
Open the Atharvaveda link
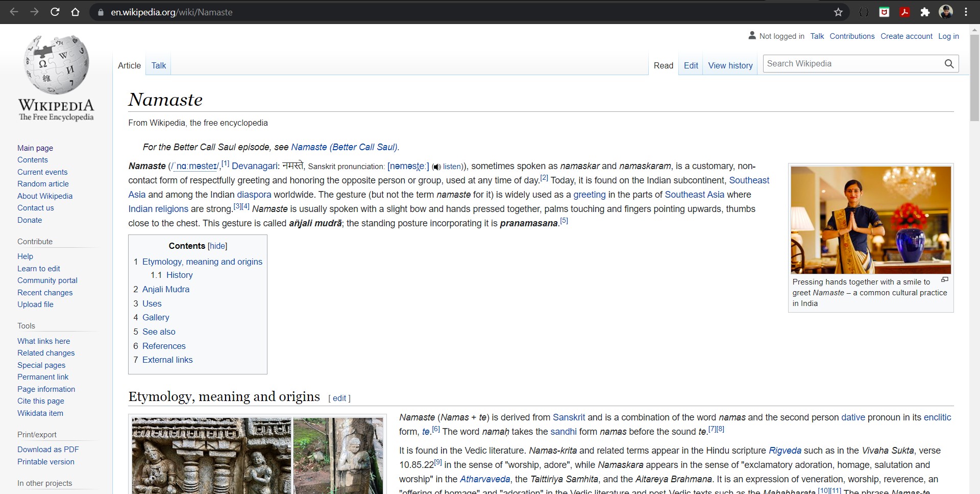pos(485,479)
